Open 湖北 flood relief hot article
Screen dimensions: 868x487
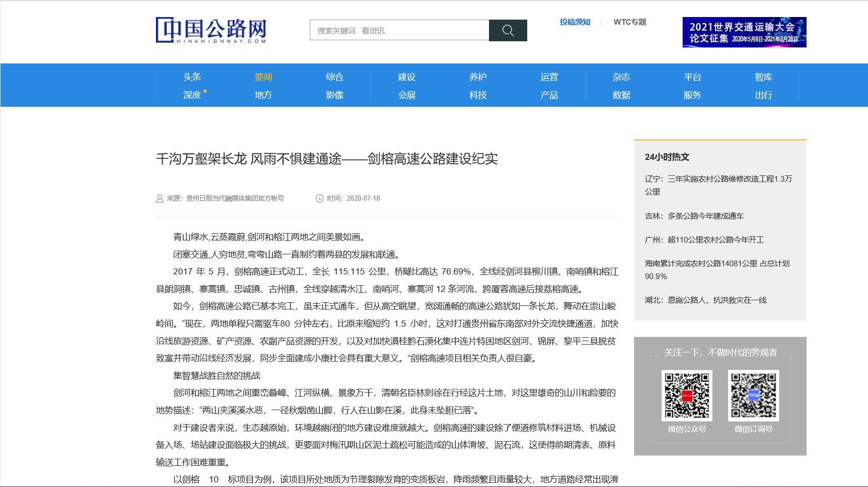pos(705,300)
